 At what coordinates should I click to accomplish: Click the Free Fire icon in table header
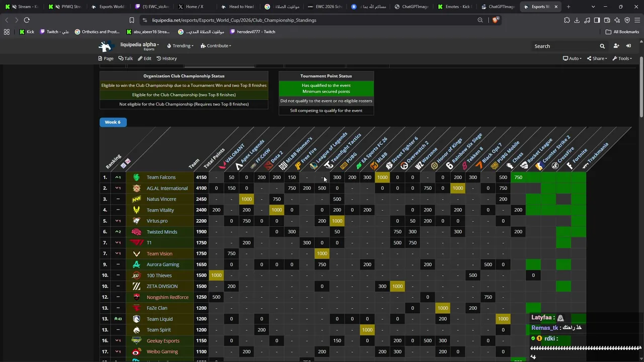[299, 166]
